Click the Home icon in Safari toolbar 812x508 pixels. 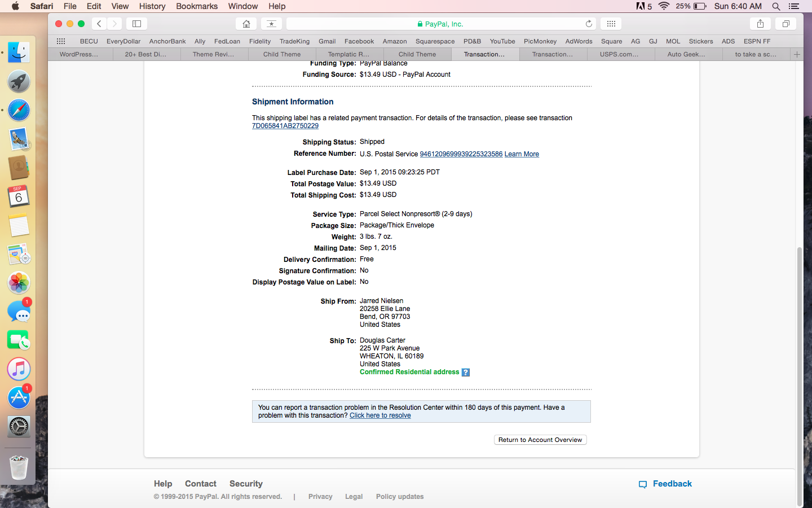[246, 24]
